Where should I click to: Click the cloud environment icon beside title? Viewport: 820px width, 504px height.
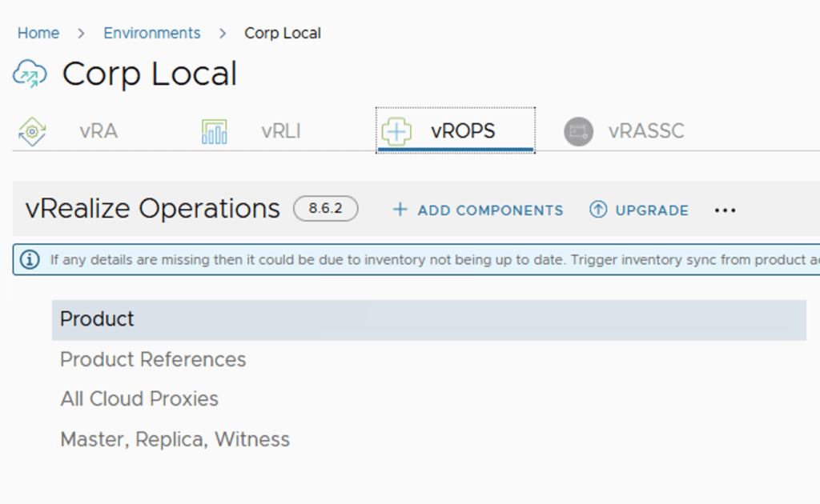click(30, 75)
